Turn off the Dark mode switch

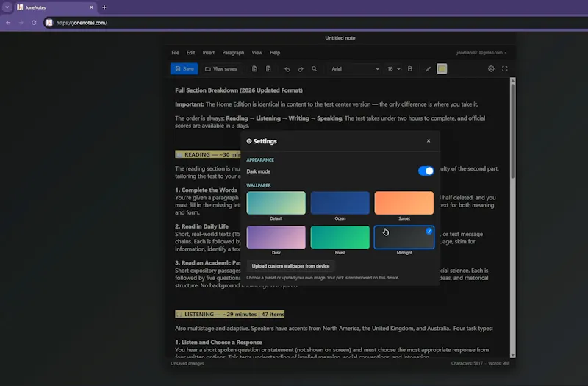[x=426, y=171]
